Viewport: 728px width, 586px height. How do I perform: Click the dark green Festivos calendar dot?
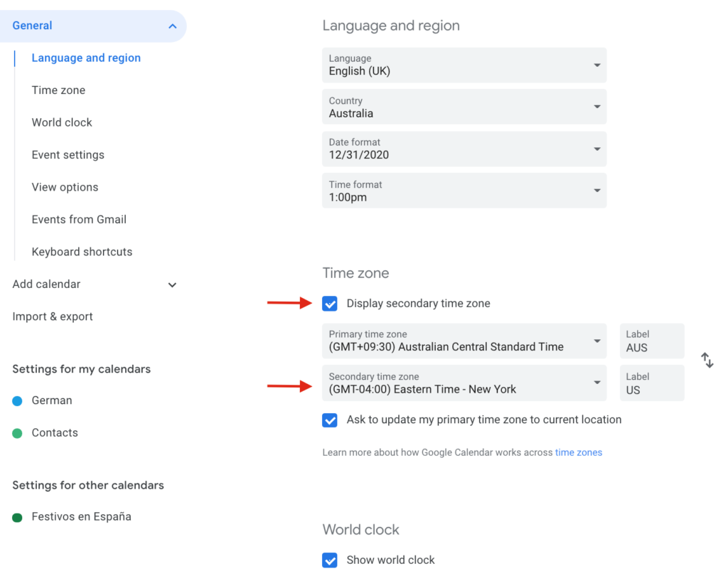[x=17, y=518]
